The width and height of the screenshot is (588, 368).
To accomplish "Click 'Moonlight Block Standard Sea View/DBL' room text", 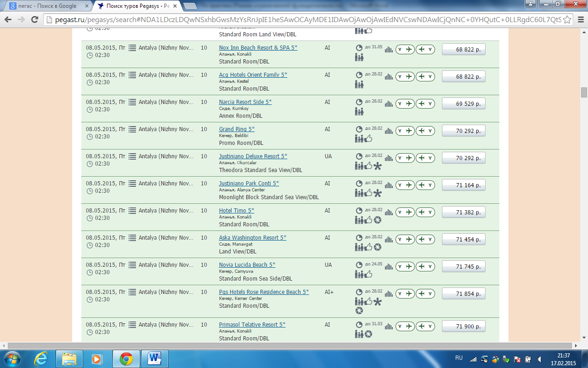I will coord(269,197).
